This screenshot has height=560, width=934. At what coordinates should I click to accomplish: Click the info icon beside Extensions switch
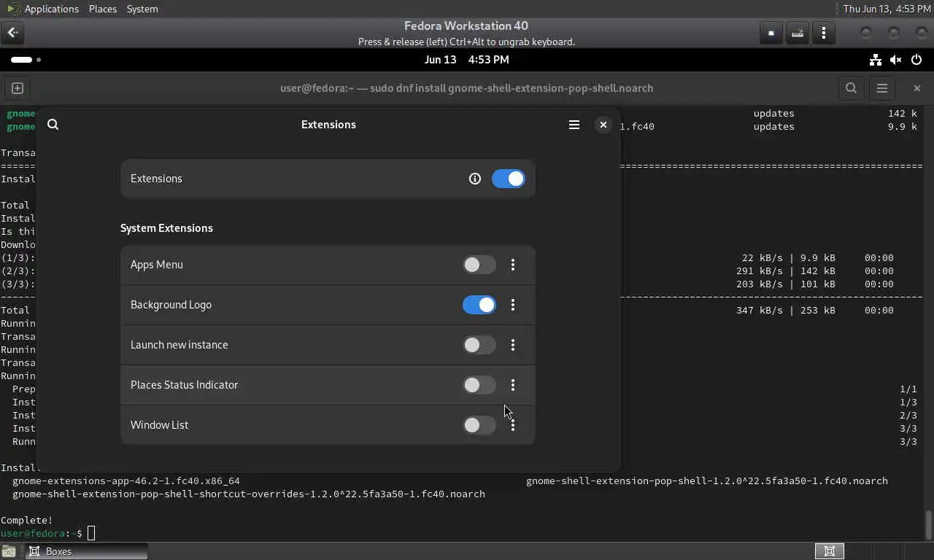pyautogui.click(x=475, y=179)
